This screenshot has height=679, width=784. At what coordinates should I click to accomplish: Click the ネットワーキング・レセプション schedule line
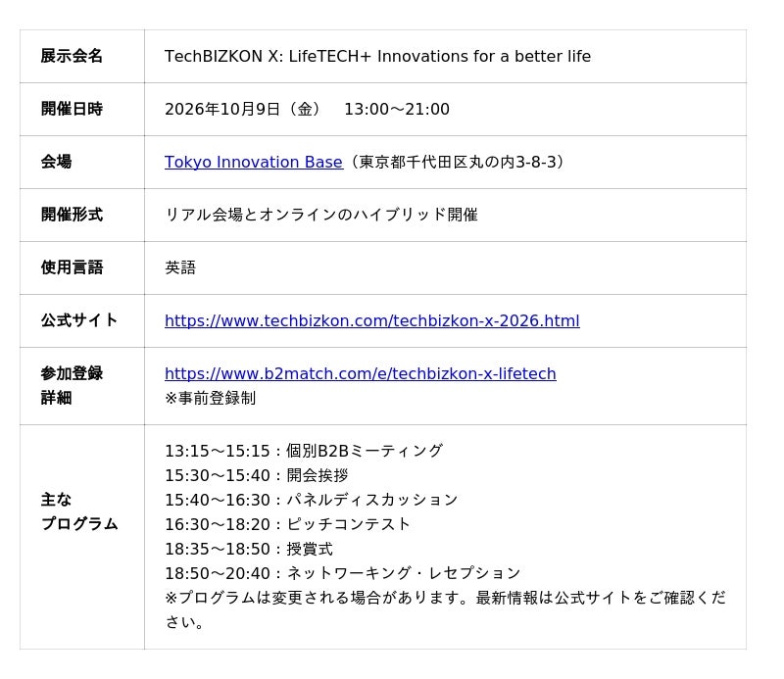point(342,573)
